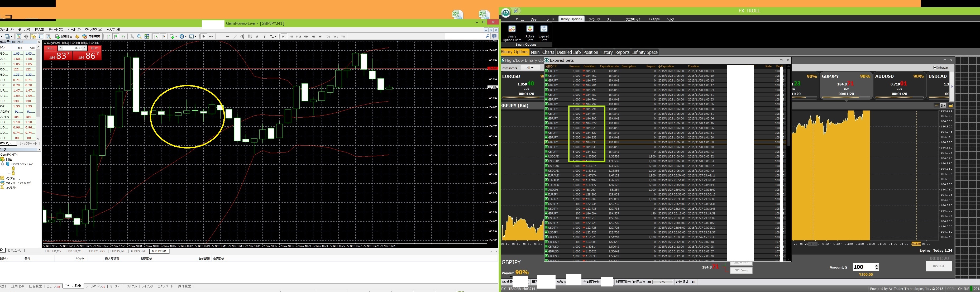Increase lot volume with up arrow
980x292 pixels.
[85, 48]
